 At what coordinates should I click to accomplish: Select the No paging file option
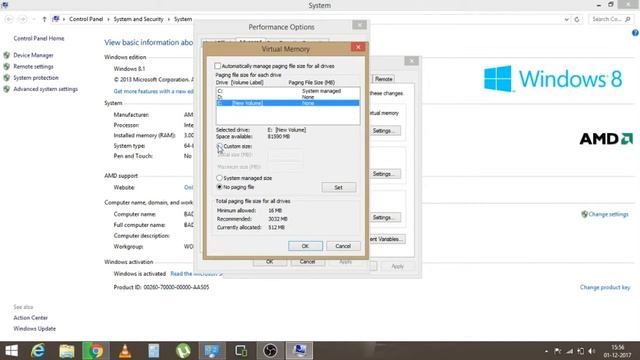coord(219,187)
